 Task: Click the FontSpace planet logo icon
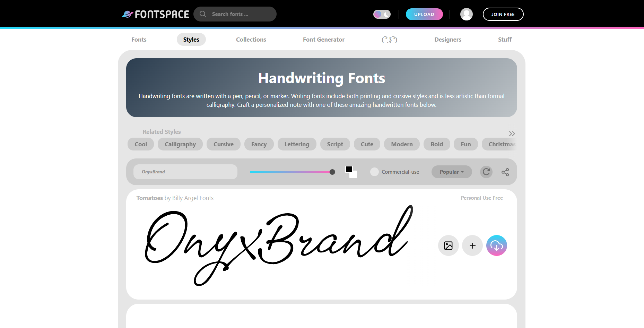[128, 14]
